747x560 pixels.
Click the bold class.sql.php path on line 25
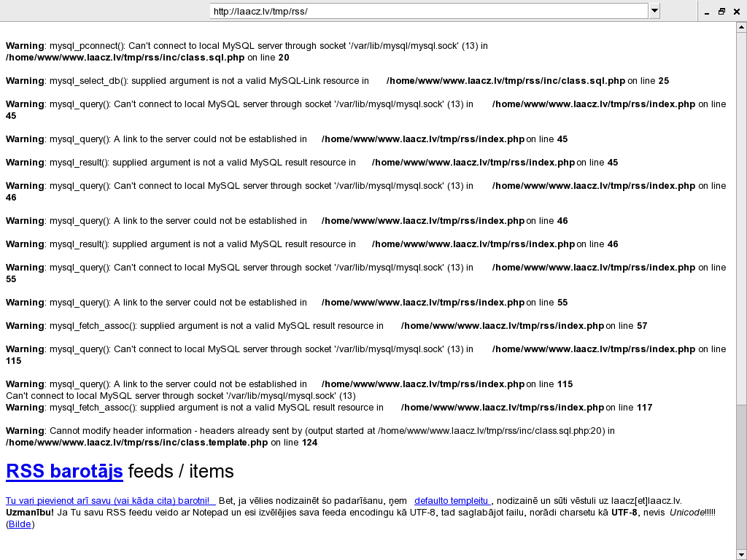505,81
